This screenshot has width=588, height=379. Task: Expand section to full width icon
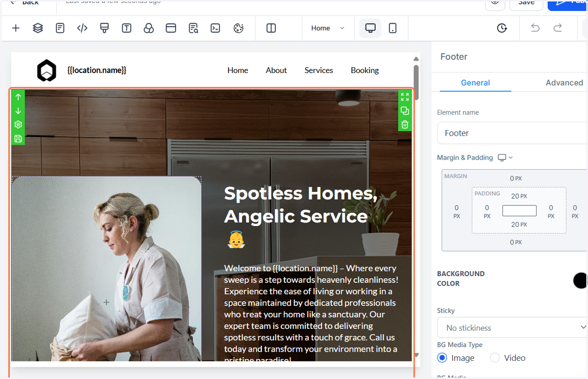405,97
